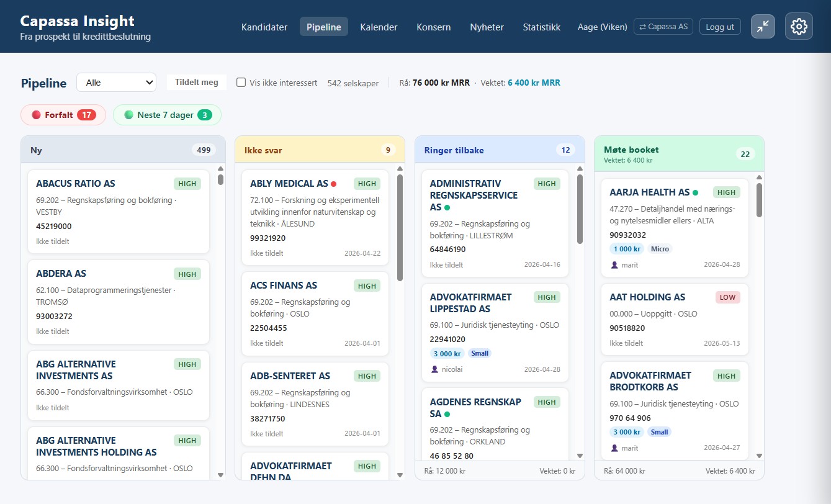
Task: Click the 542 selskaper count
Action: pos(353,83)
